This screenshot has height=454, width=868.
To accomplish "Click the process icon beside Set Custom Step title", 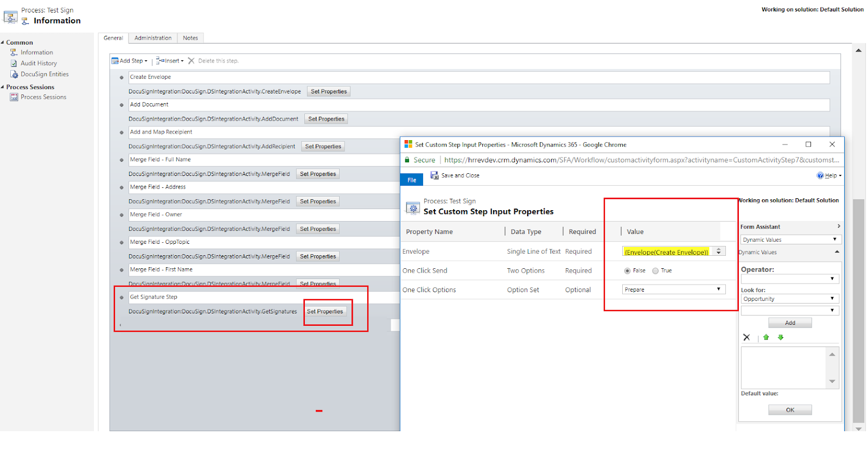I will point(413,208).
